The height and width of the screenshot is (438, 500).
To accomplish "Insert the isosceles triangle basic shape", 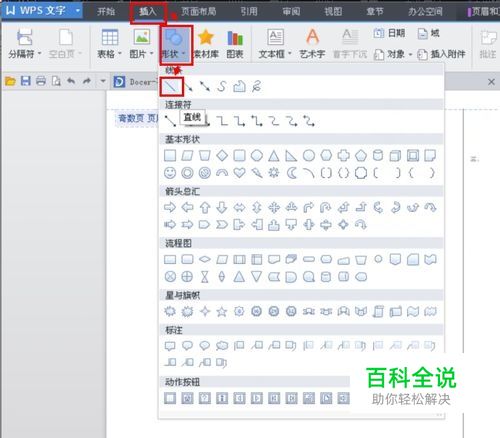I will (274, 156).
